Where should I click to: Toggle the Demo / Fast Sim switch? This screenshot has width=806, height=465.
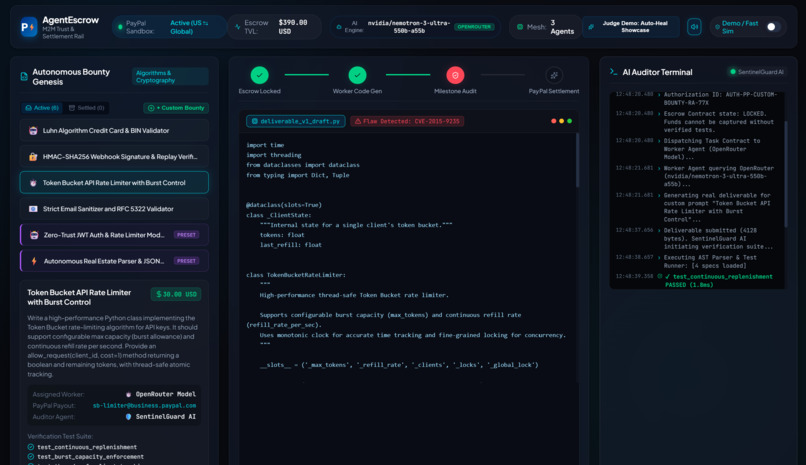[x=773, y=27]
